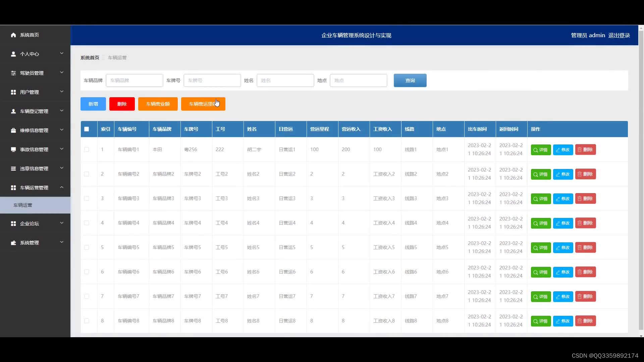Modify the row 车辆编号5

(563, 248)
